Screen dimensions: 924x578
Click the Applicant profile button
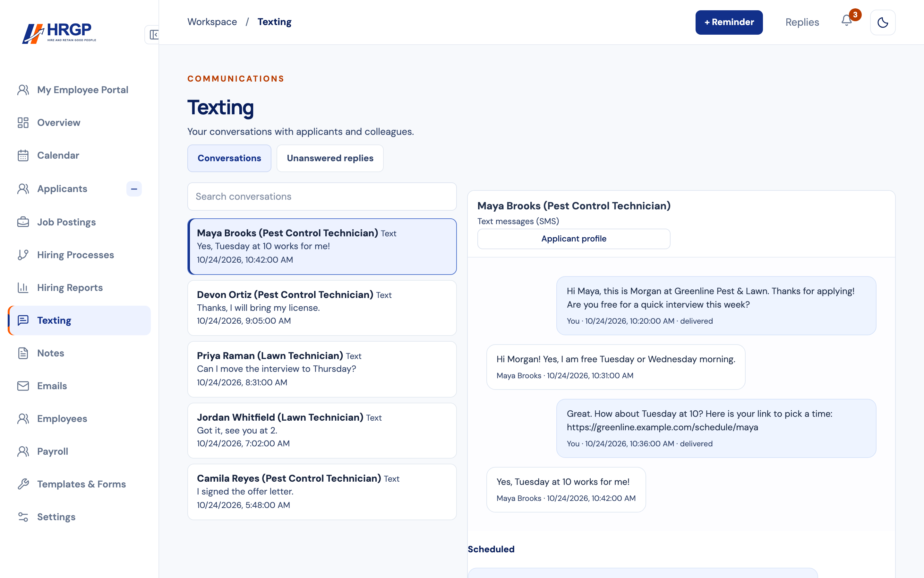[x=574, y=239]
